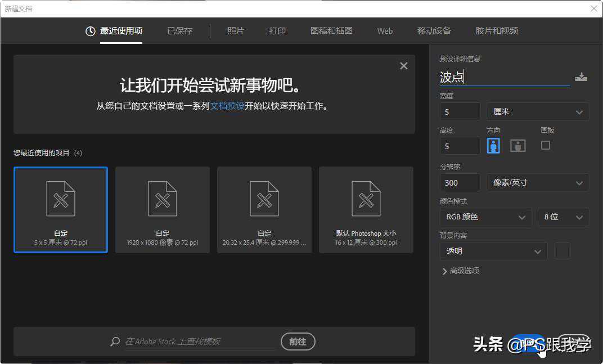This screenshot has height=364, width=603.
Task: Select the 5 x 5 厘米 custom preset
Action: (x=61, y=210)
